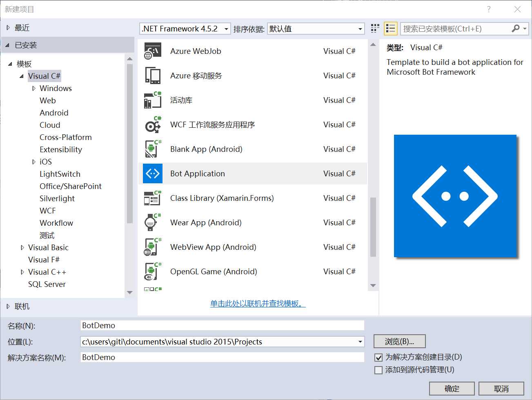Screen dimensions: 532x400
Task: Select the LightSwitch category
Action: [x=60, y=174]
